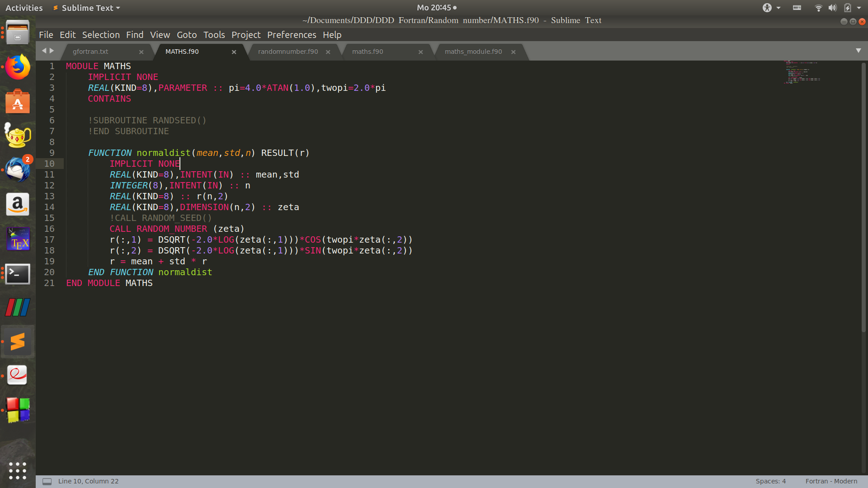The image size is (868, 488).
Task: Toggle the side bar panel switcher icon
Action: click(x=47, y=481)
